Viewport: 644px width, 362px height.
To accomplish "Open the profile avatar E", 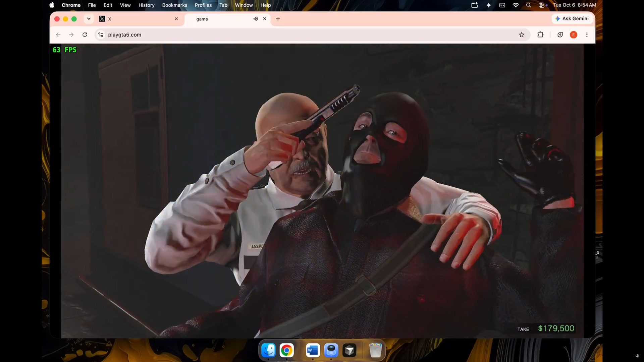I will (x=574, y=35).
